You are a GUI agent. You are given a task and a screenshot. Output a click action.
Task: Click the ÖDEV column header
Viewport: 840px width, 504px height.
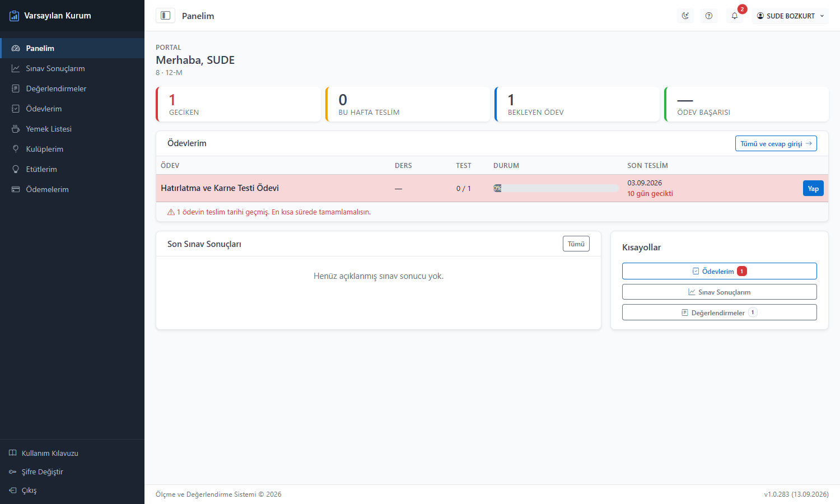click(x=170, y=165)
